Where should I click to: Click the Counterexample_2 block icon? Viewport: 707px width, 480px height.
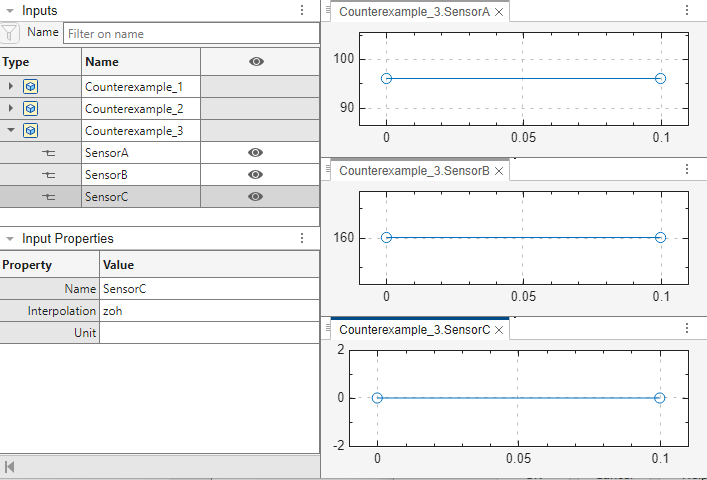pyautogui.click(x=31, y=109)
